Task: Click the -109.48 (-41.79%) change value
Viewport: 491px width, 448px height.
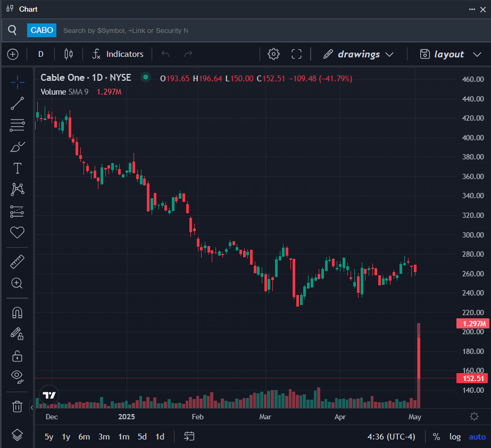Action: (321, 78)
